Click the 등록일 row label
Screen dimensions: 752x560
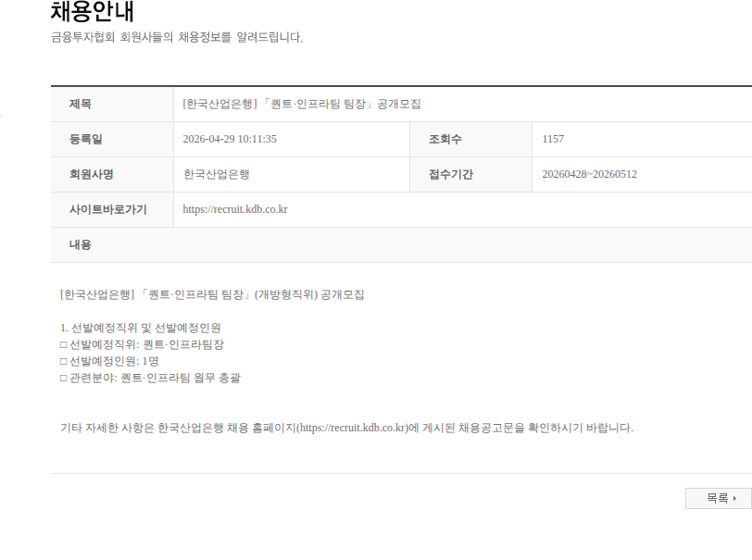[86, 139]
